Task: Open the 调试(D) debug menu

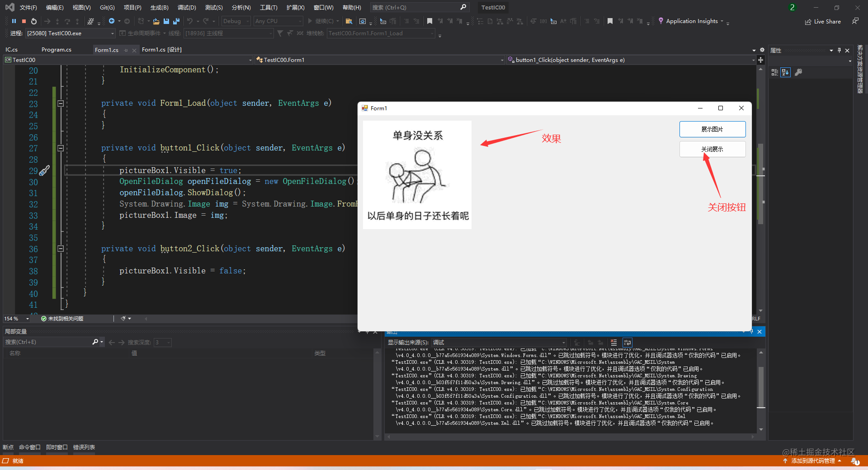Action: tap(187, 8)
